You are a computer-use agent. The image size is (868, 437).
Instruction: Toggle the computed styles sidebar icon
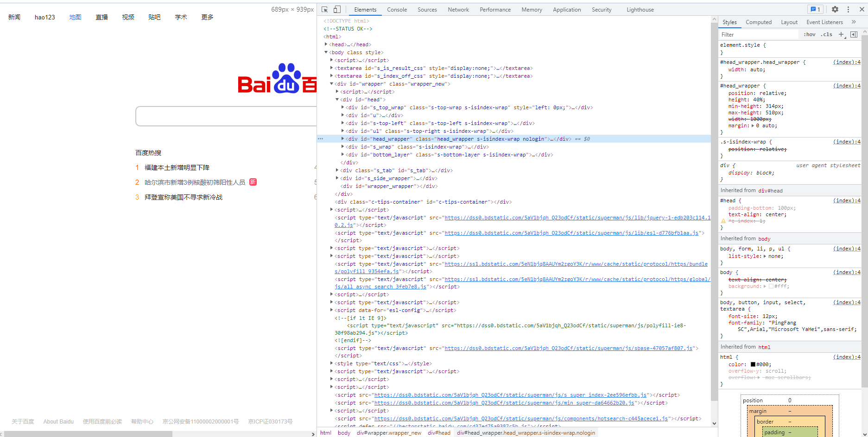pos(854,34)
